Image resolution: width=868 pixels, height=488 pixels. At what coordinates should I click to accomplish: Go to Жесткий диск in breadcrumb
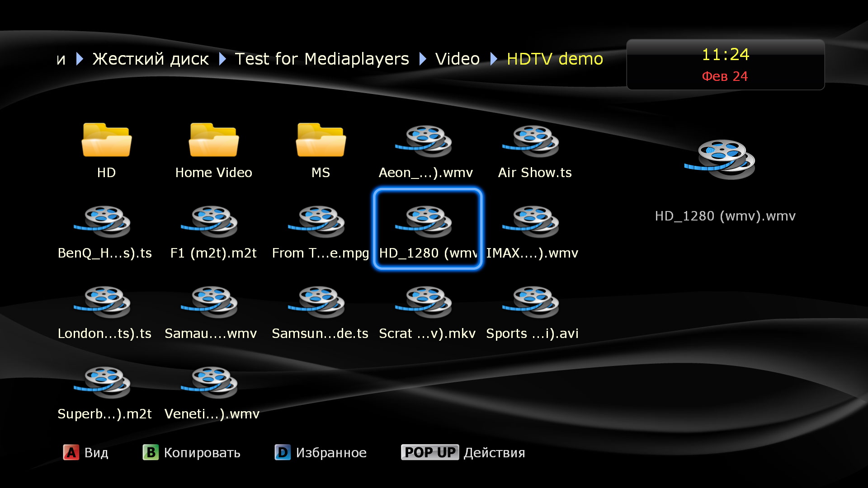(151, 59)
